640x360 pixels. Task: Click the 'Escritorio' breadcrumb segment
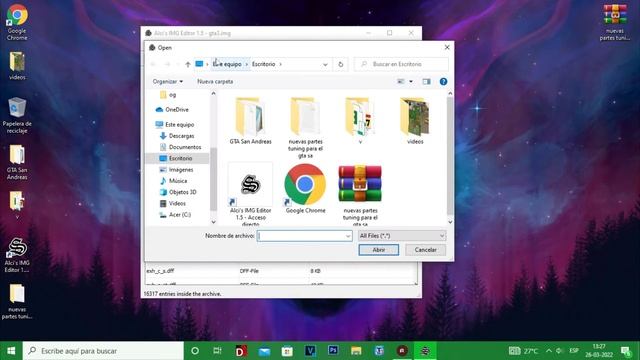point(263,64)
